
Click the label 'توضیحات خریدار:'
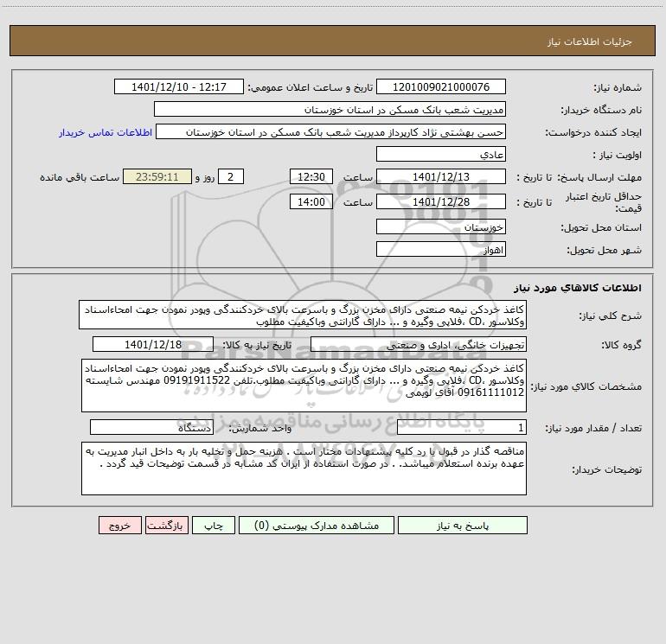click(x=606, y=470)
